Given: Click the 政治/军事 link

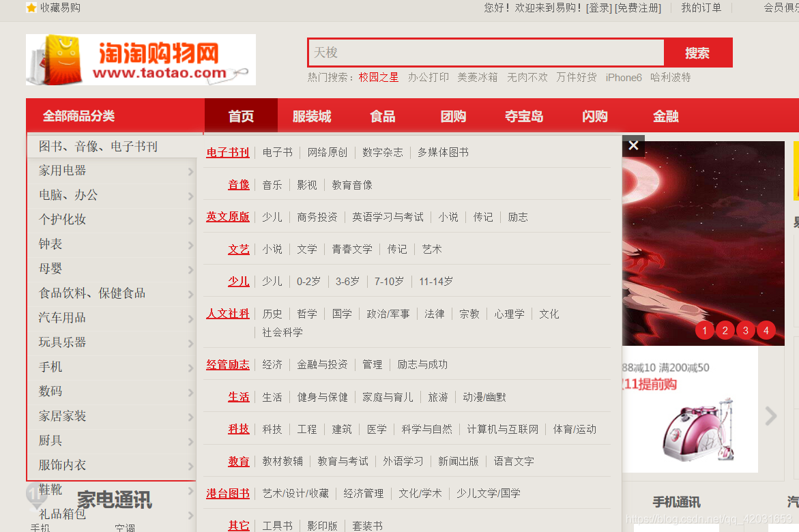Looking at the screenshot, I should (388, 314).
